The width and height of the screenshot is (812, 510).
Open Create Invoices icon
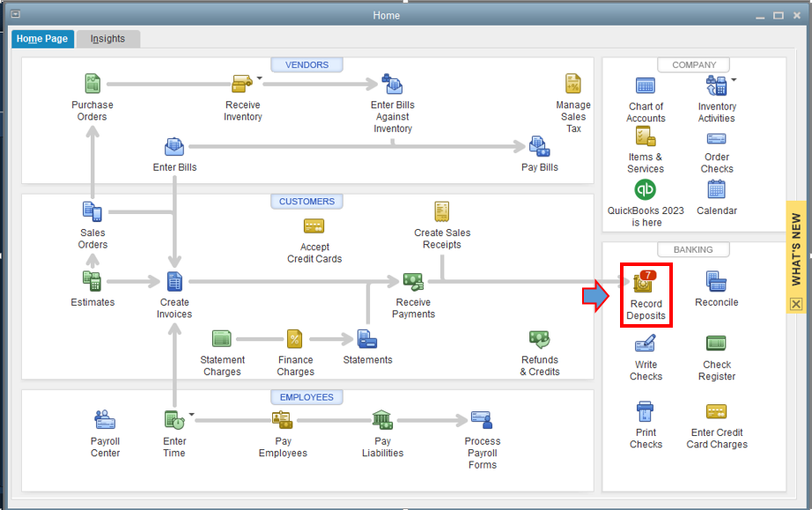tap(174, 281)
